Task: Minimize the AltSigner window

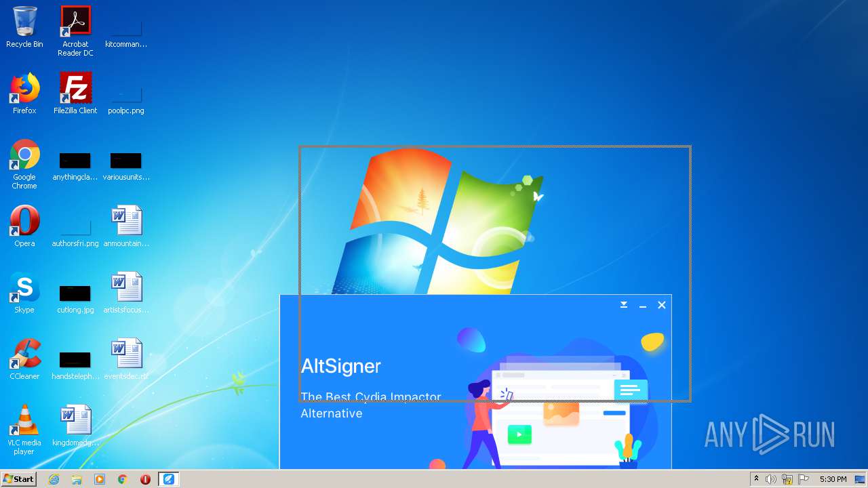Action: pyautogui.click(x=643, y=306)
